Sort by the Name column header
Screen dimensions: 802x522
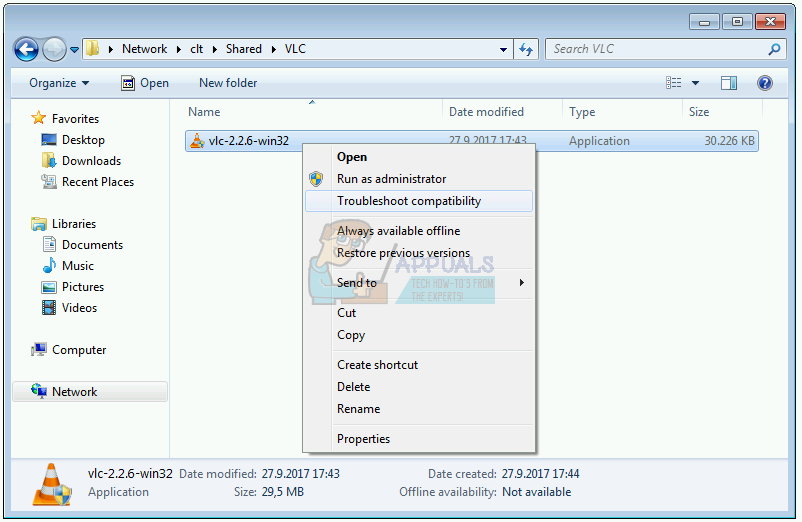(204, 112)
